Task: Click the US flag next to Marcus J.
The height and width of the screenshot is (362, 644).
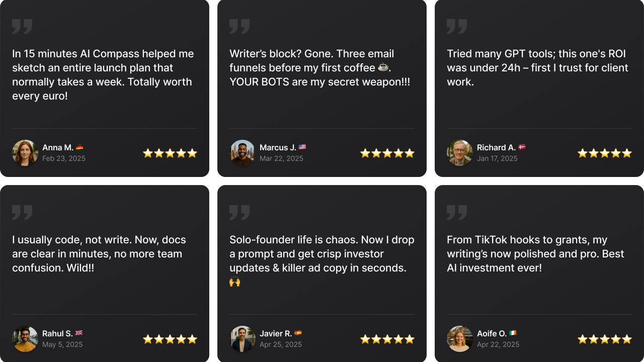Action: coord(302,147)
